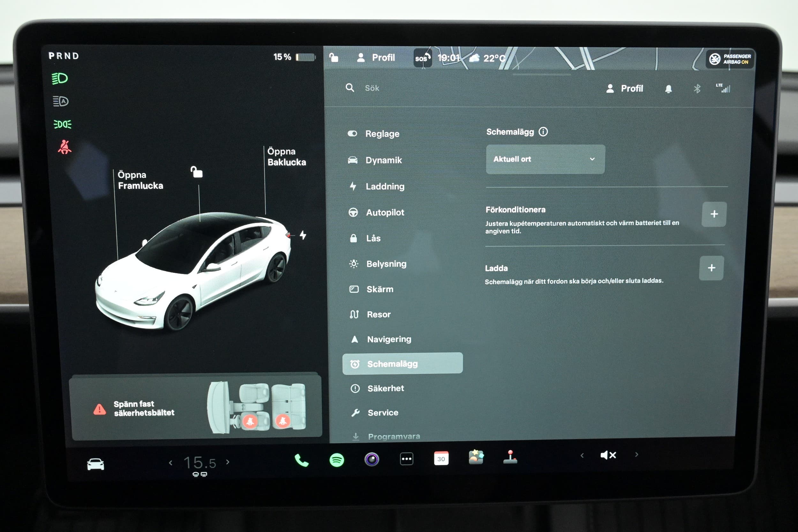This screenshot has height=532, width=798.
Task: Tap the white Model 3 car image
Action: click(x=193, y=271)
